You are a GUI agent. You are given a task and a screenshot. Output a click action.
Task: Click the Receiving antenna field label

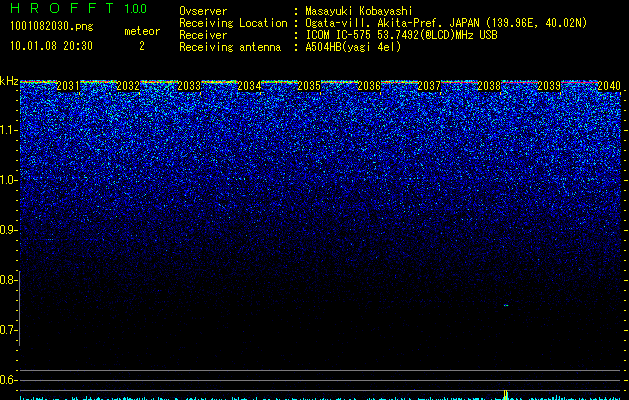(230, 47)
